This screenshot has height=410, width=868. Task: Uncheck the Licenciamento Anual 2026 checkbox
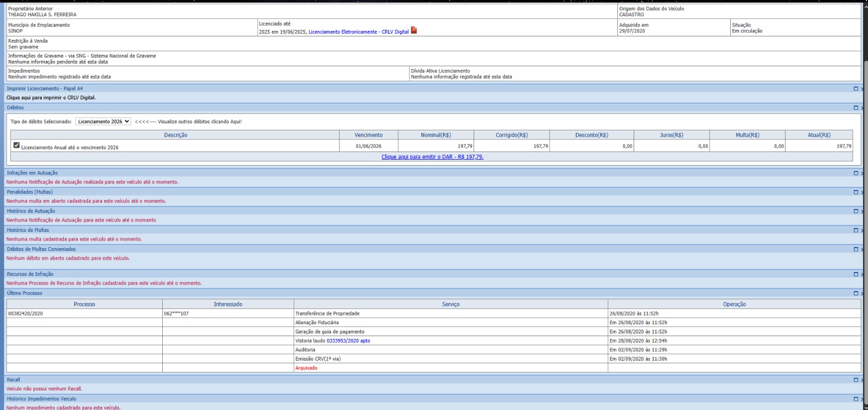(17, 146)
